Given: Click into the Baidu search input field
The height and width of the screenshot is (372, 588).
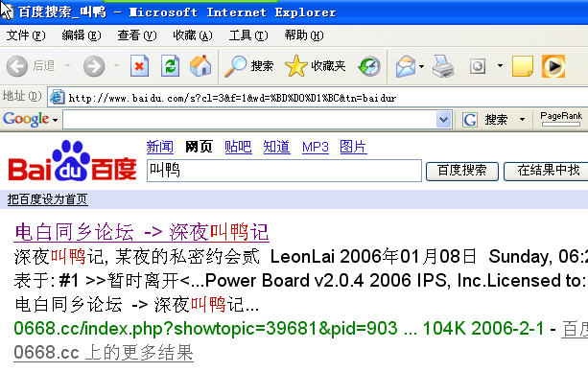Looking at the screenshot, I should [284, 171].
